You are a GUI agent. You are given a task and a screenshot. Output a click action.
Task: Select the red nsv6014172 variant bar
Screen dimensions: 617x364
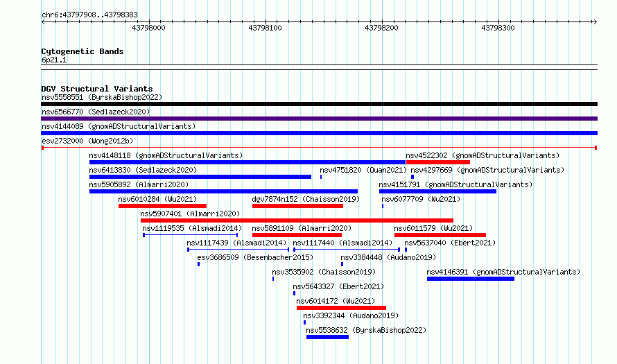click(x=341, y=308)
